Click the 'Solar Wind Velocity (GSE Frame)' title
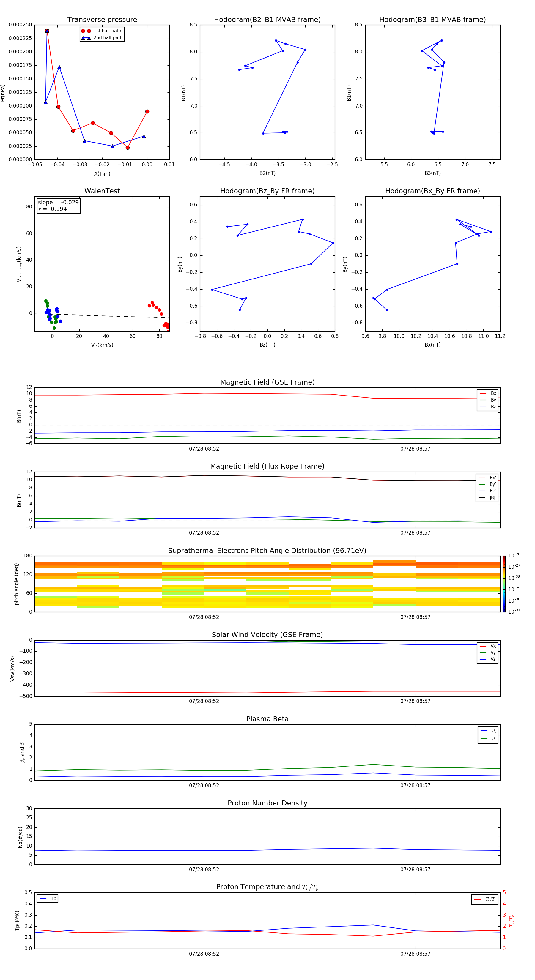The image size is (535, 980). click(267, 635)
